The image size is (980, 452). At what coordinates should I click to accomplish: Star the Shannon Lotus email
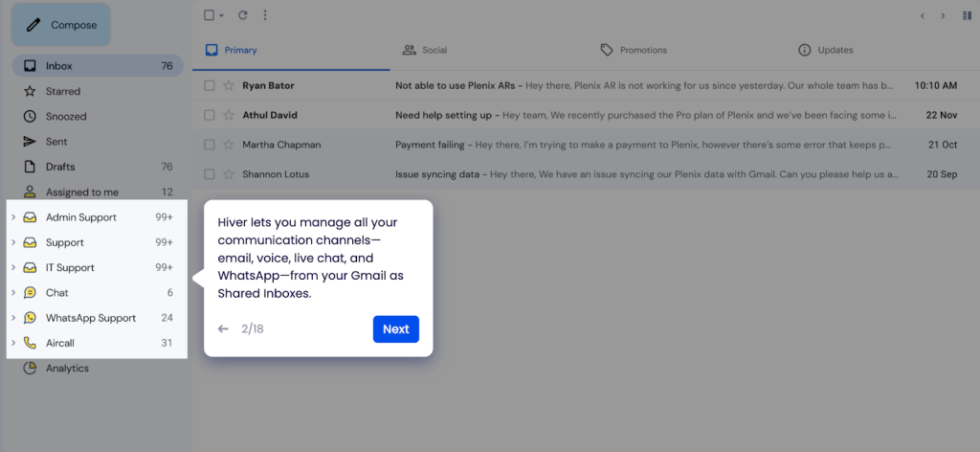click(229, 173)
